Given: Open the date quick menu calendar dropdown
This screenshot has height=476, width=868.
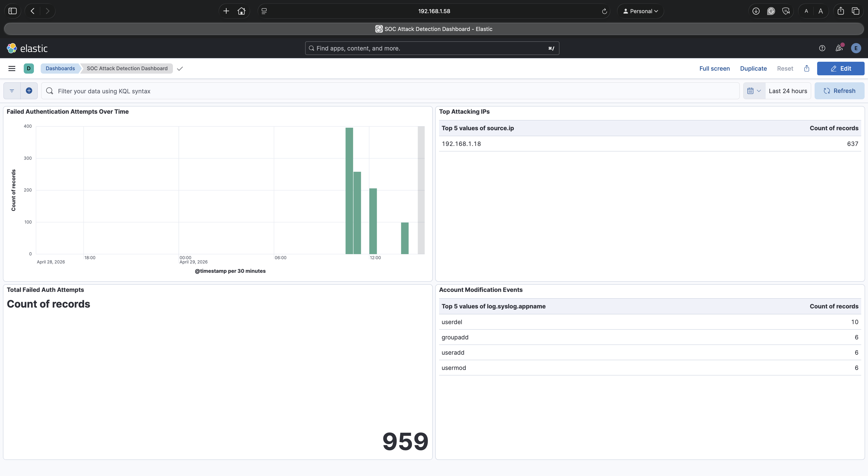Looking at the screenshot, I should (754, 91).
